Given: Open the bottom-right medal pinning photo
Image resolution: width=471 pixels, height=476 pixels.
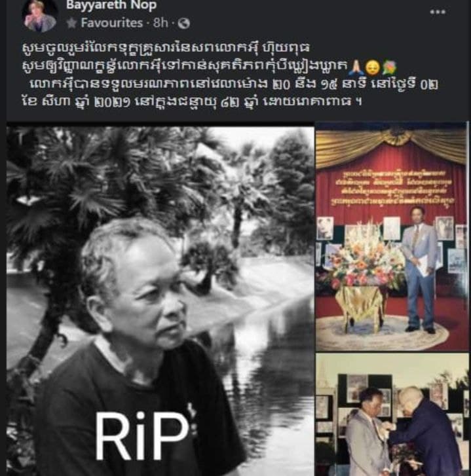Looking at the screenshot, I should click(392, 414).
